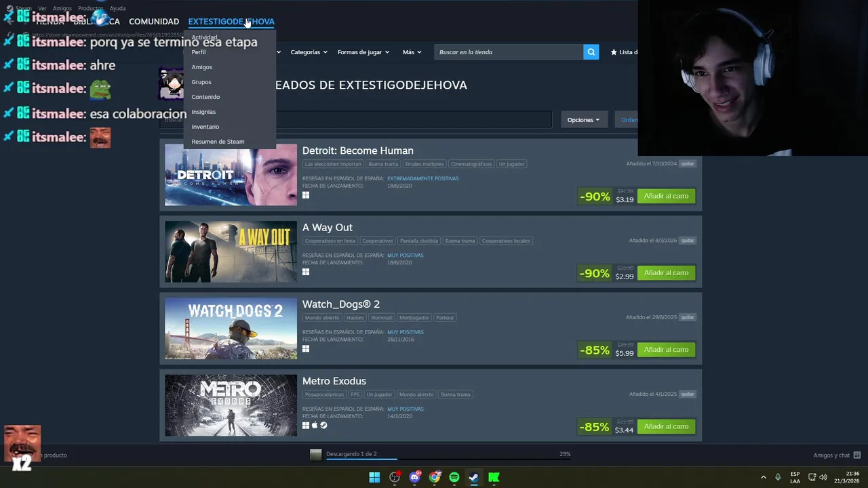
Task: Select Inventario from the profile dropdown
Action: click(205, 127)
